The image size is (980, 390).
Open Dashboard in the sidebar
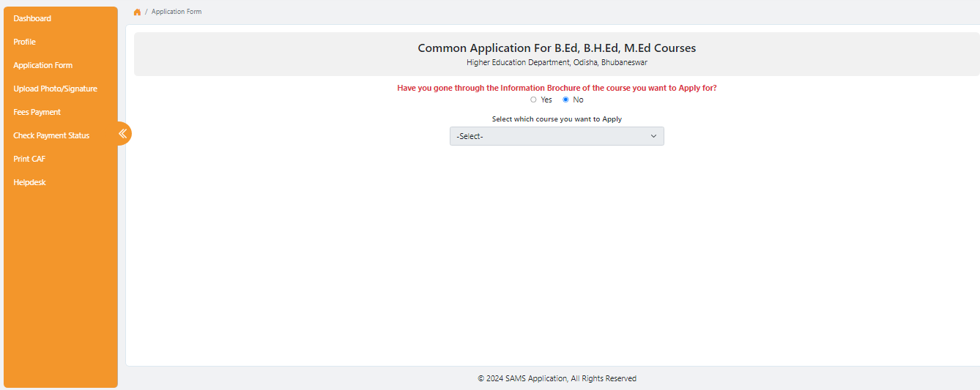(x=32, y=18)
